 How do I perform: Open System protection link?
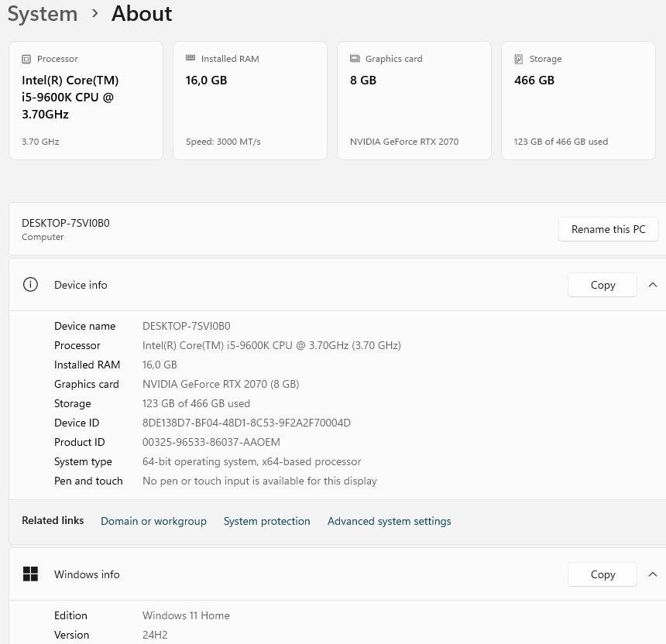[x=266, y=521]
